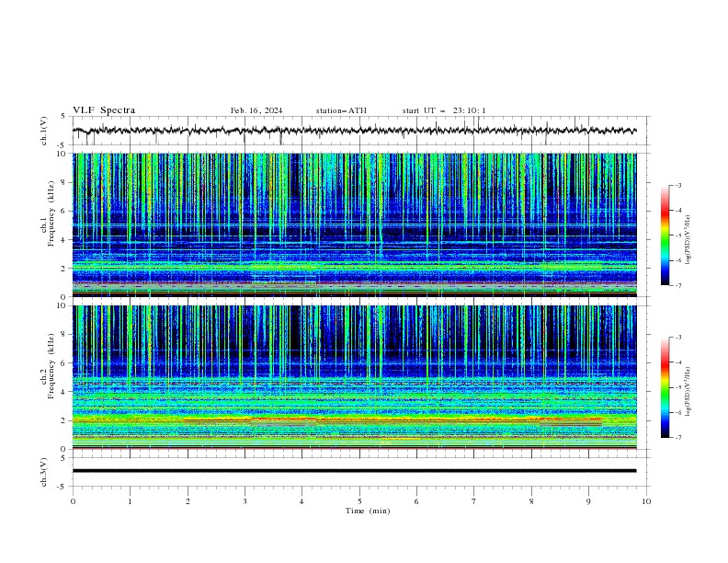Click the "0" tick on the time axis

(x=73, y=501)
